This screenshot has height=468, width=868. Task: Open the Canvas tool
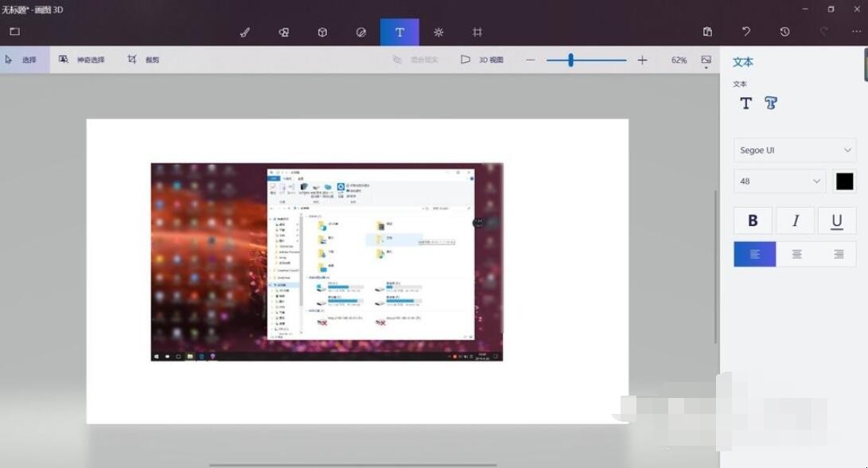coord(477,32)
